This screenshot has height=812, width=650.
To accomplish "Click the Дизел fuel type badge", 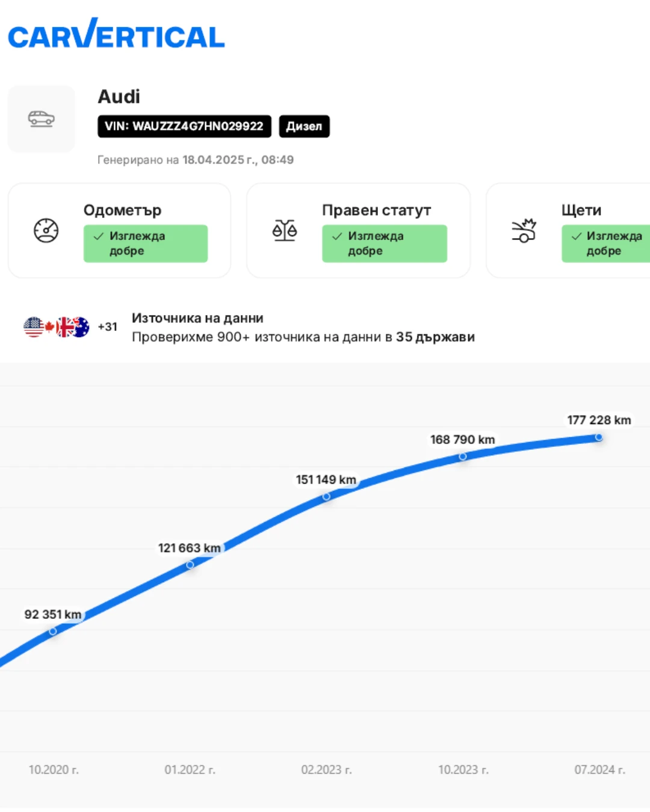I will (x=304, y=126).
